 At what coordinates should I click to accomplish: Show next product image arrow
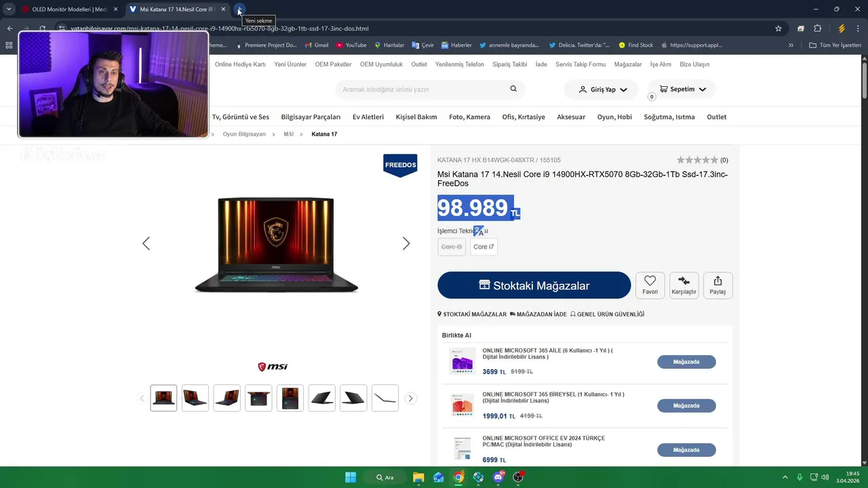[406, 243]
